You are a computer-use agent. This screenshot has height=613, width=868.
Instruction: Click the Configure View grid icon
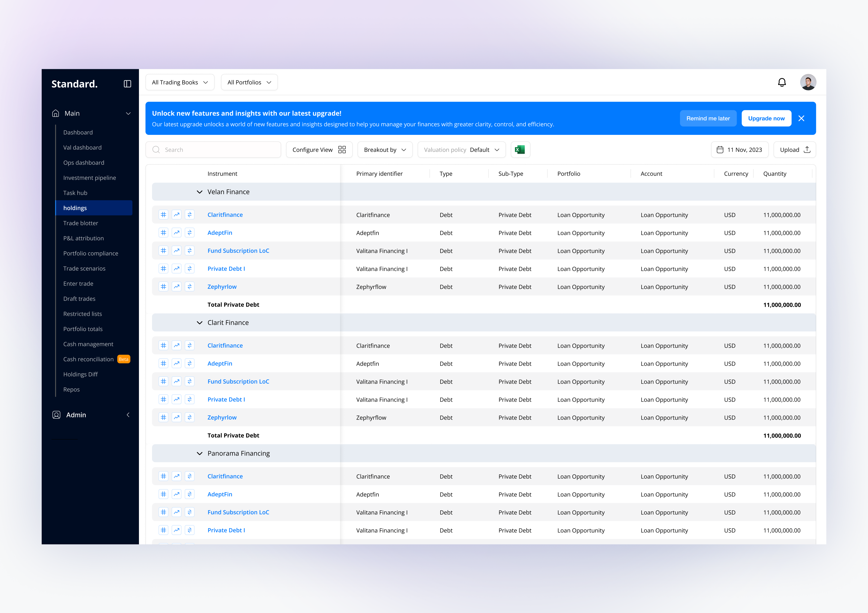click(342, 149)
